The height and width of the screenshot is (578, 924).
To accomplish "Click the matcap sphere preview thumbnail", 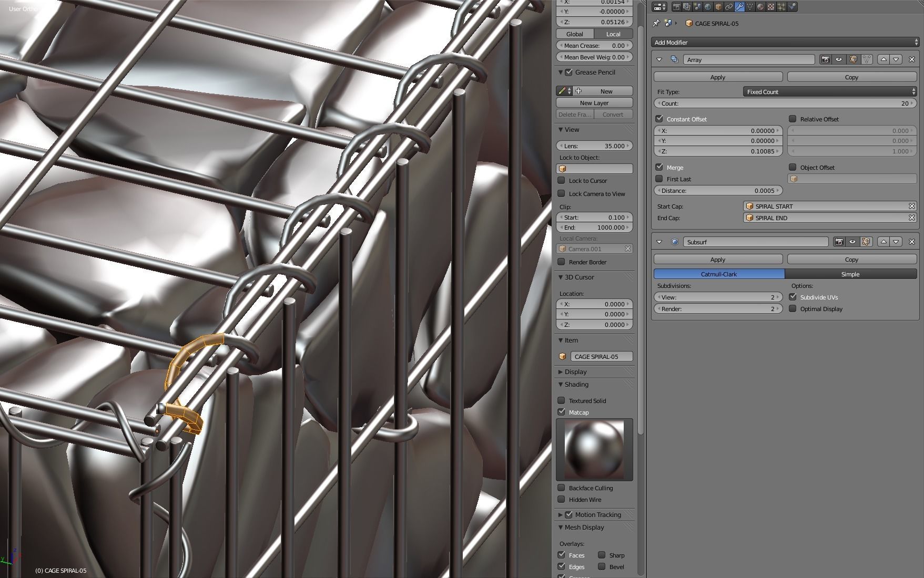I will pos(594,449).
